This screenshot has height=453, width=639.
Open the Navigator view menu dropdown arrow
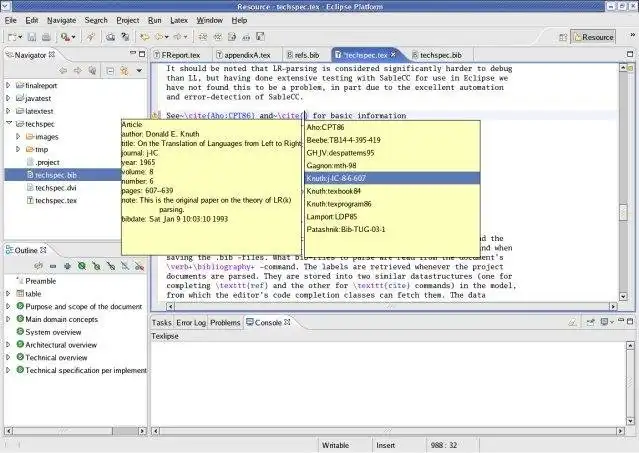139,70
